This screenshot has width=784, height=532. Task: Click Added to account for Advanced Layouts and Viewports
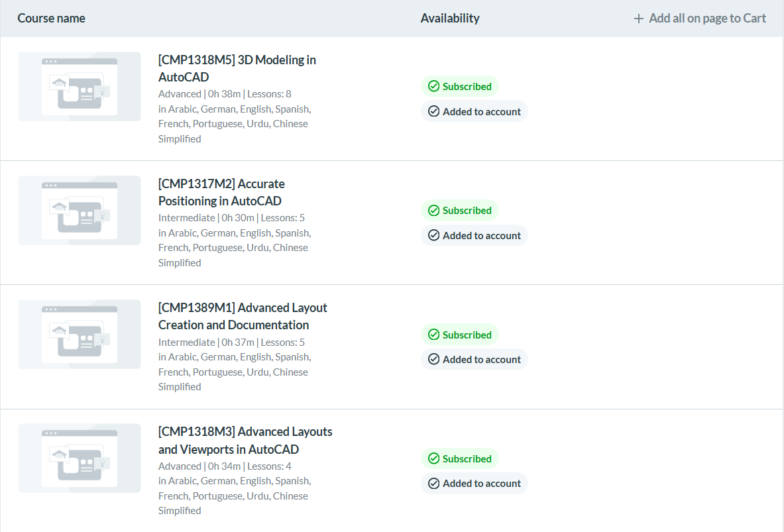pos(475,484)
